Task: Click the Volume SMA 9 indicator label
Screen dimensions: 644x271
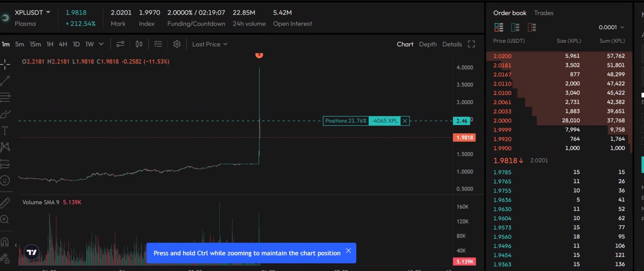Action: (41, 202)
